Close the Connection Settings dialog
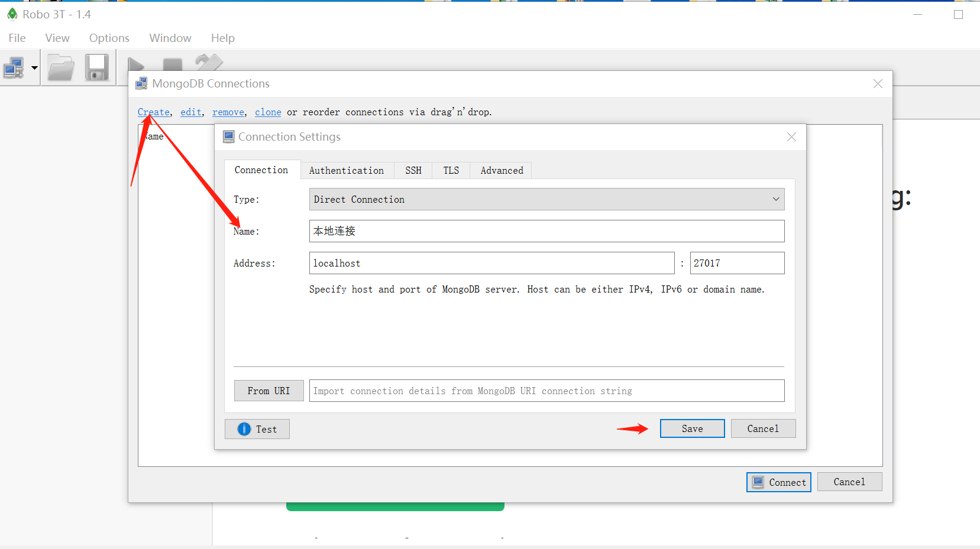Image resolution: width=980 pixels, height=549 pixels. [x=791, y=137]
